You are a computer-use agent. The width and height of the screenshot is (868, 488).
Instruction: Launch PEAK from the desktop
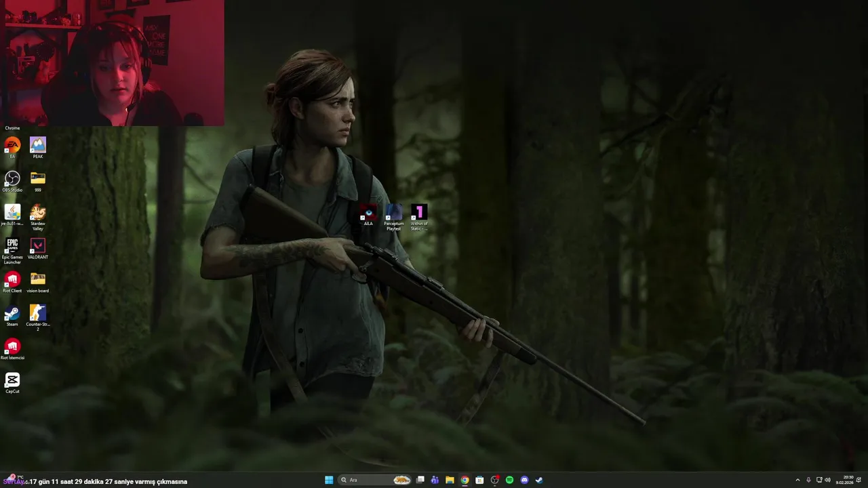38,146
